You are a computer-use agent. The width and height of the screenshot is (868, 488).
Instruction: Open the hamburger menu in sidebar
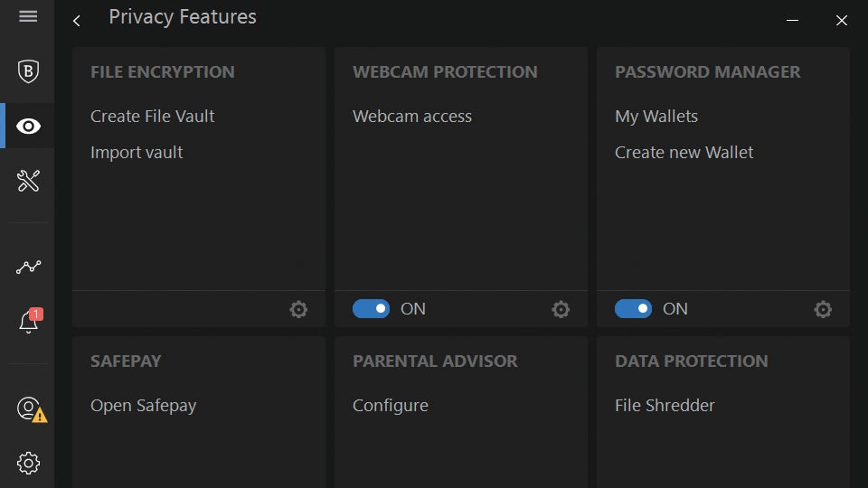[x=28, y=16]
